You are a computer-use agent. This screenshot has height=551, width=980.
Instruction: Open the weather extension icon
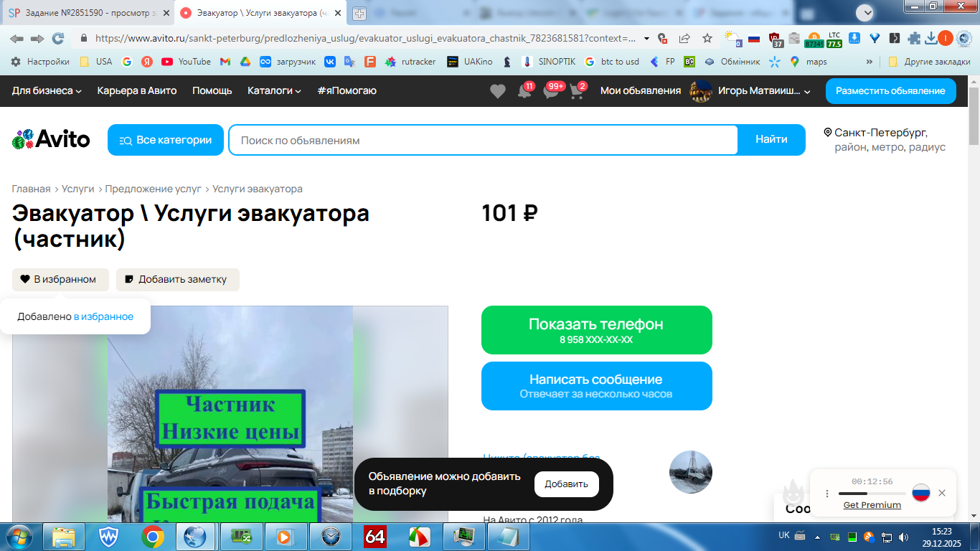tap(732, 39)
